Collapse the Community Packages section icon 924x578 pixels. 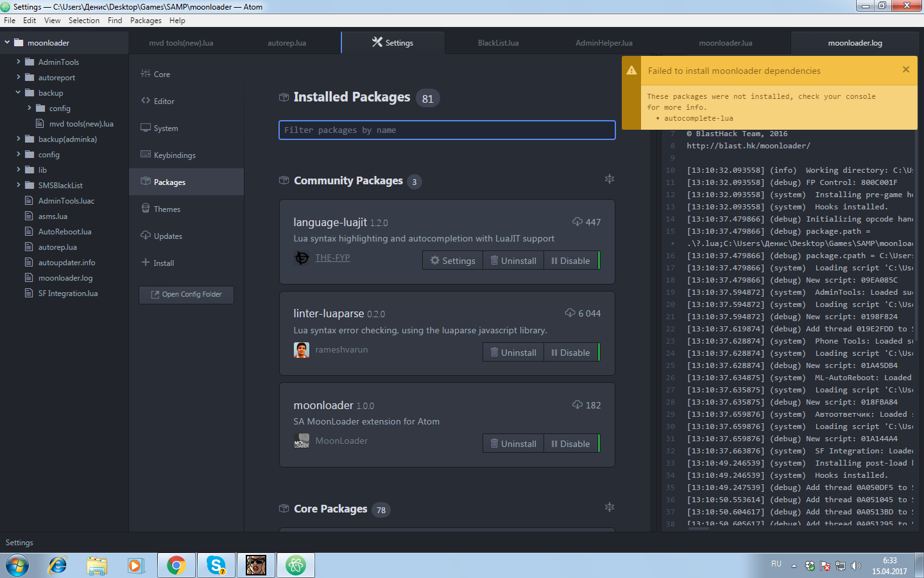point(610,179)
